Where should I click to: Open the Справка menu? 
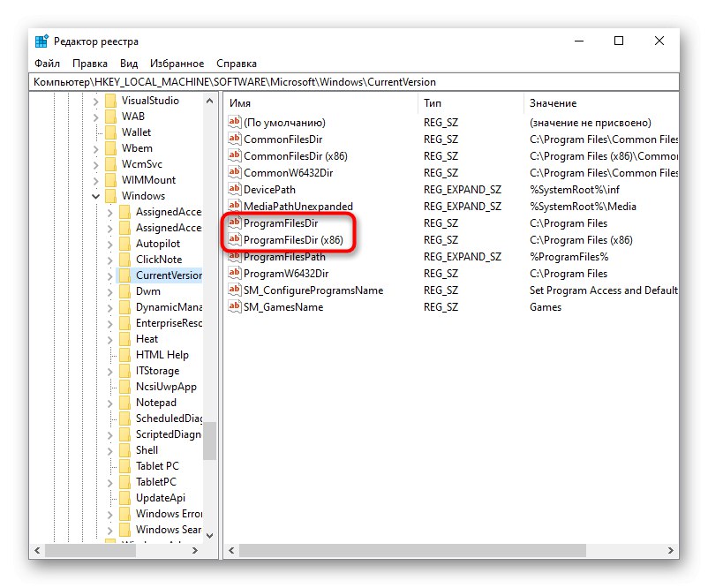pos(237,64)
